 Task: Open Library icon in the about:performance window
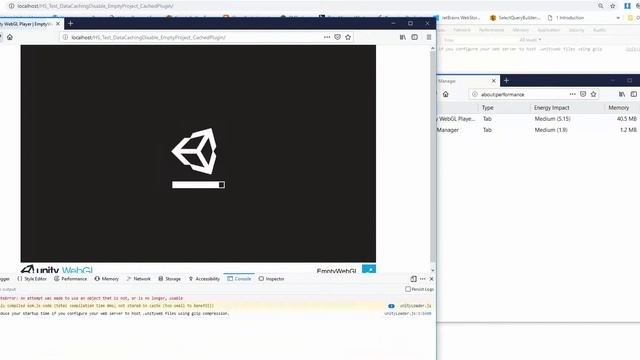622,94
